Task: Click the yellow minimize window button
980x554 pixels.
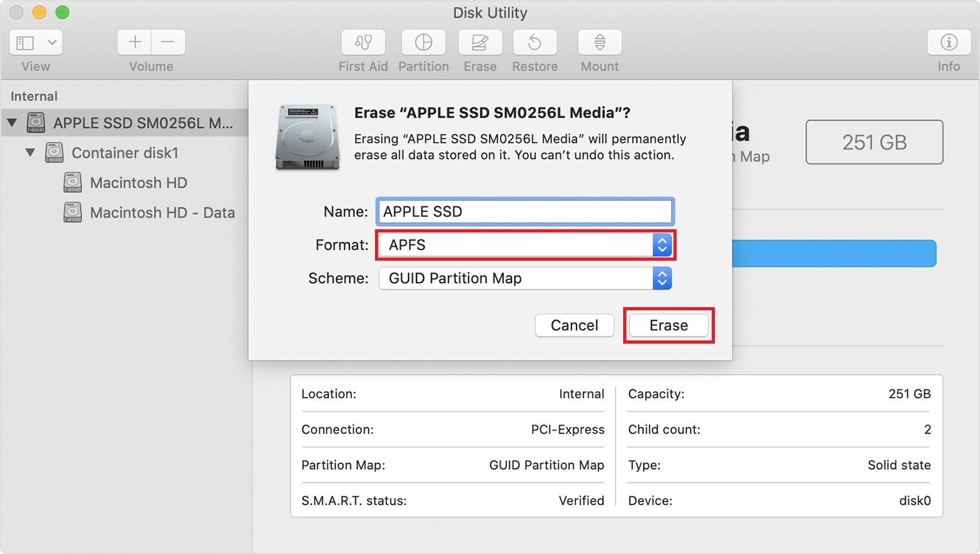Action: pos(40,12)
